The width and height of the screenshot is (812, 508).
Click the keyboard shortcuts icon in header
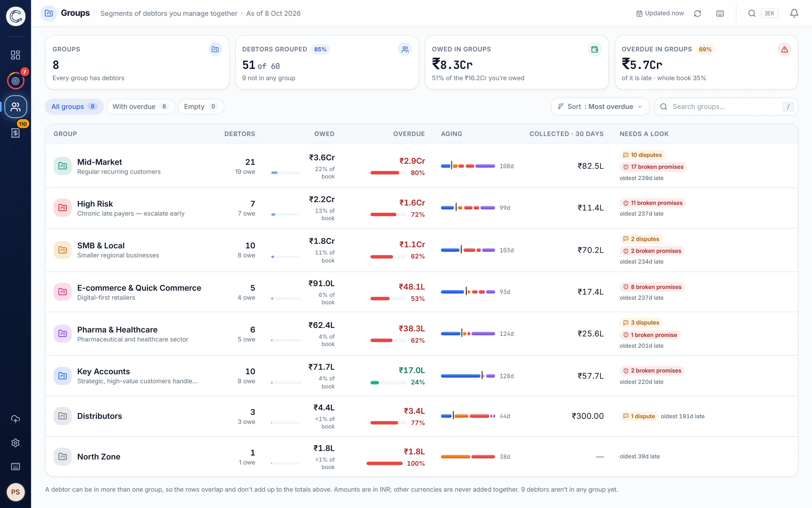[x=720, y=13]
